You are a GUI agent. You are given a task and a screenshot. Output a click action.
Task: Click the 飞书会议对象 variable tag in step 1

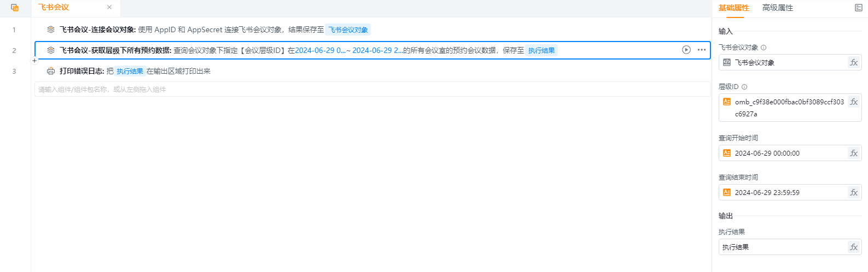tap(348, 29)
